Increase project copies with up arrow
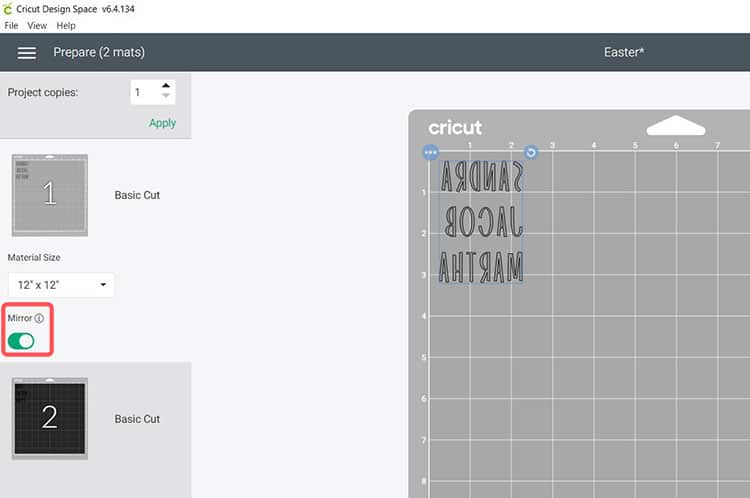 click(165, 86)
